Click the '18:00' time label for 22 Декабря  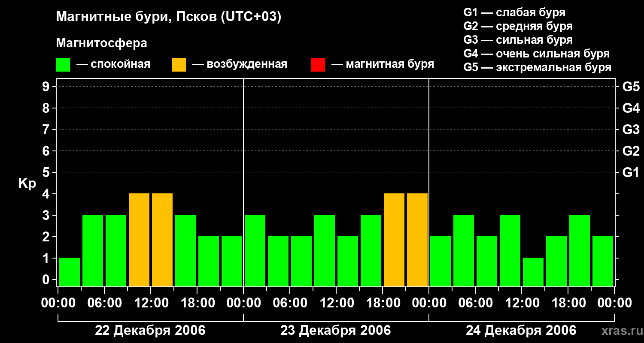click(197, 303)
